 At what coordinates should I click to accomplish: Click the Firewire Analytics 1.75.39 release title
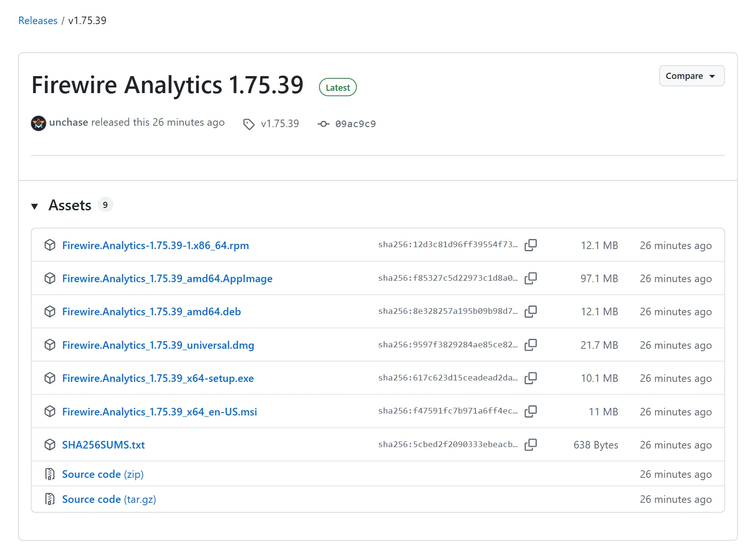point(167,85)
